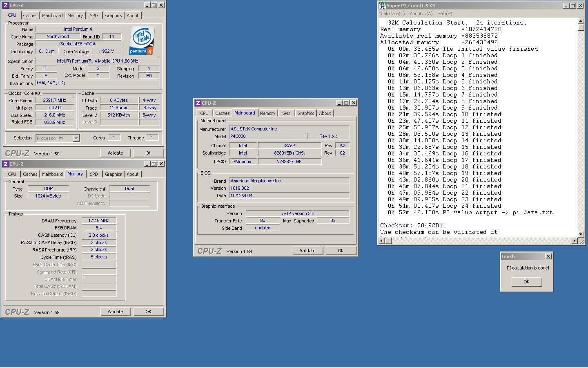Open Mainboard tab in top CPU-Z window
Screen dimensions: 588x368
pos(52,16)
